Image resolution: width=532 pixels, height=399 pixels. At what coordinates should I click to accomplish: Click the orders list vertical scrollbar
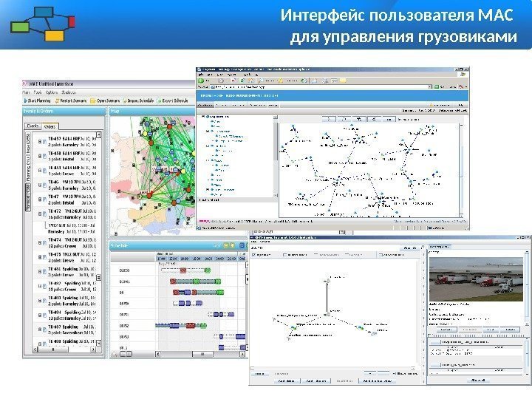99,239
